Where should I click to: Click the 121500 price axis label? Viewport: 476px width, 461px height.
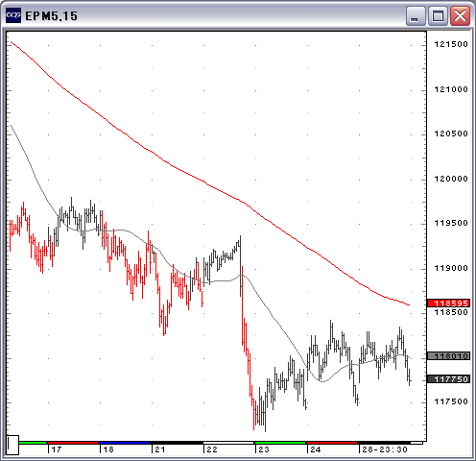tap(451, 44)
